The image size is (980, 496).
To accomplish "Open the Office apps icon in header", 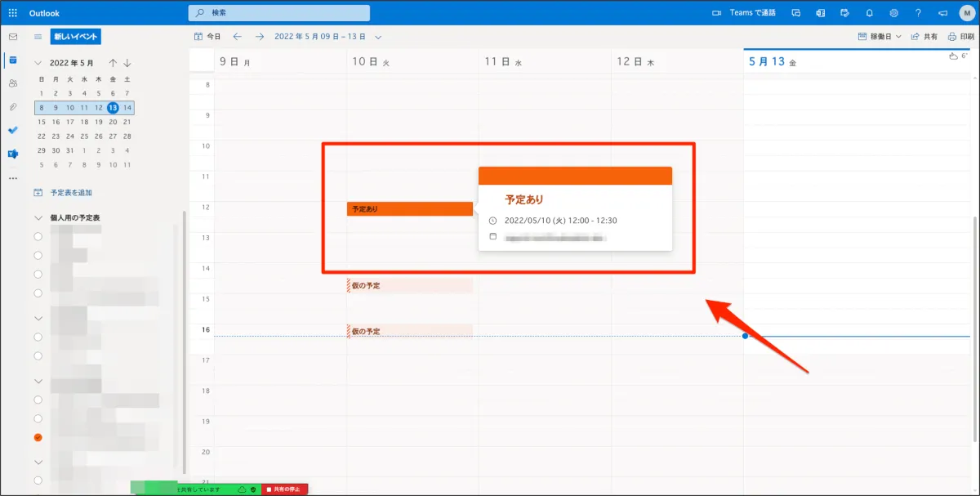I will coord(821,13).
